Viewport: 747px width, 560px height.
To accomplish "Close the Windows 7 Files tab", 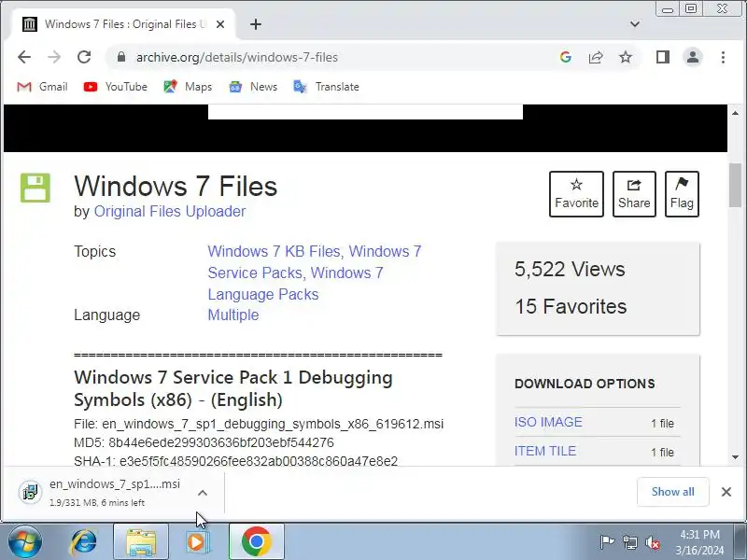I will point(220,24).
